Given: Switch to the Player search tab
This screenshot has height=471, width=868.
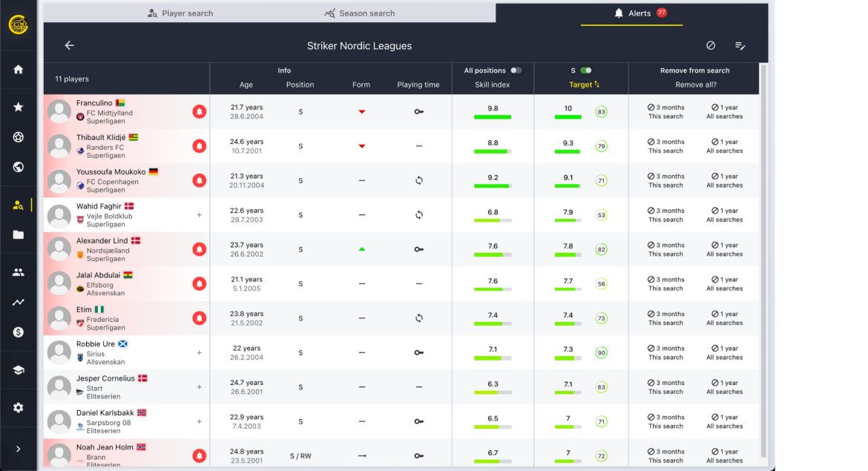Looking at the screenshot, I should pyautogui.click(x=180, y=13).
